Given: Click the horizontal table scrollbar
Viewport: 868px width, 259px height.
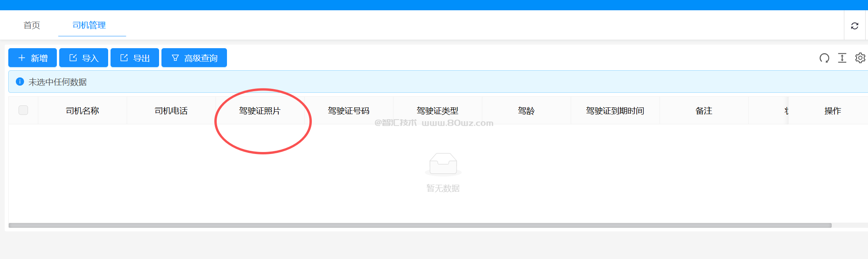Looking at the screenshot, I should (420, 225).
